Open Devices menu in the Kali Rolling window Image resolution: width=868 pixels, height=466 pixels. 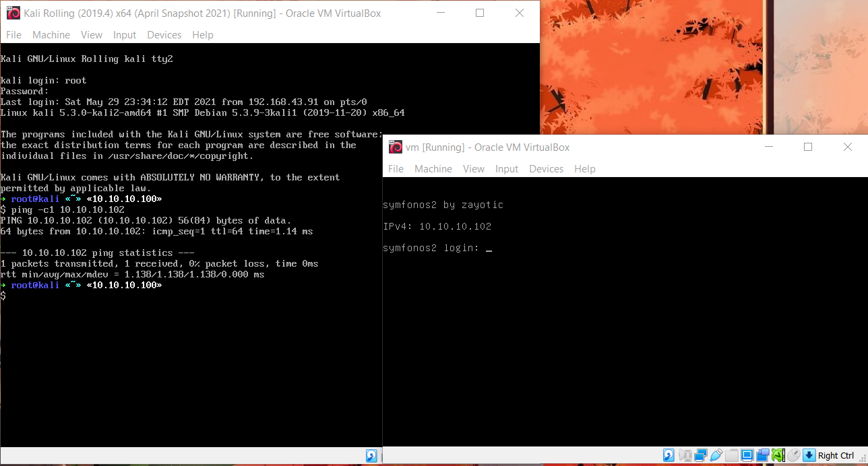coord(164,35)
